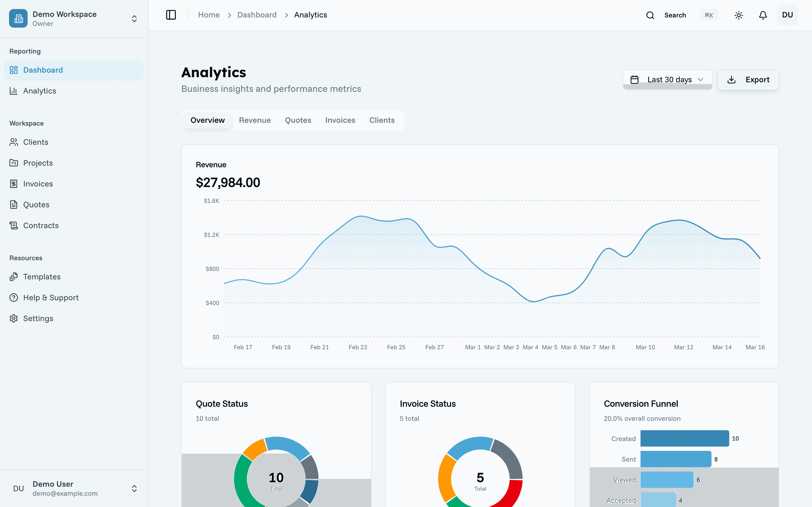Select the Projects folder icon
The height and width of the screenshot is (507, 812).
[x=14, y=163]
